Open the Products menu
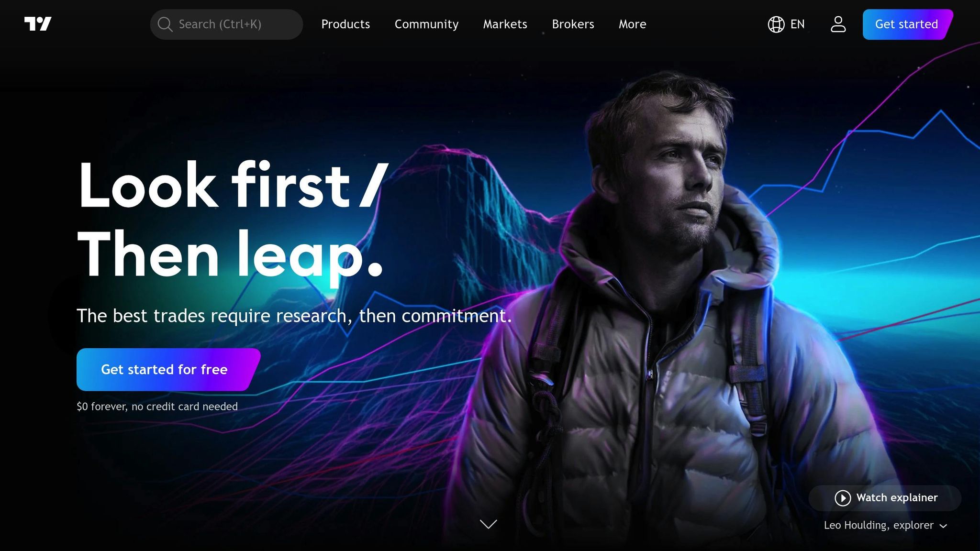 (x=345, y=24)
